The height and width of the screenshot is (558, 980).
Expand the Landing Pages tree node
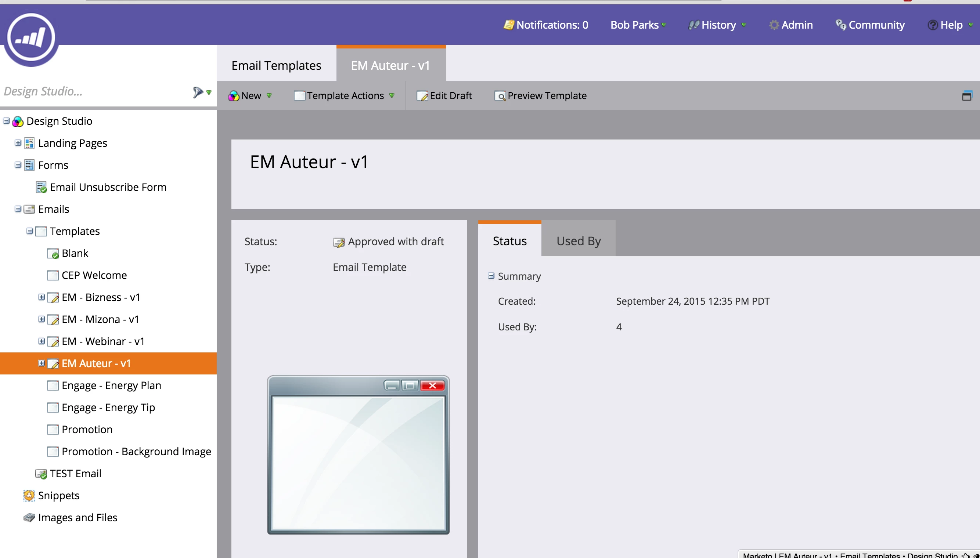[x=18, y=143]
